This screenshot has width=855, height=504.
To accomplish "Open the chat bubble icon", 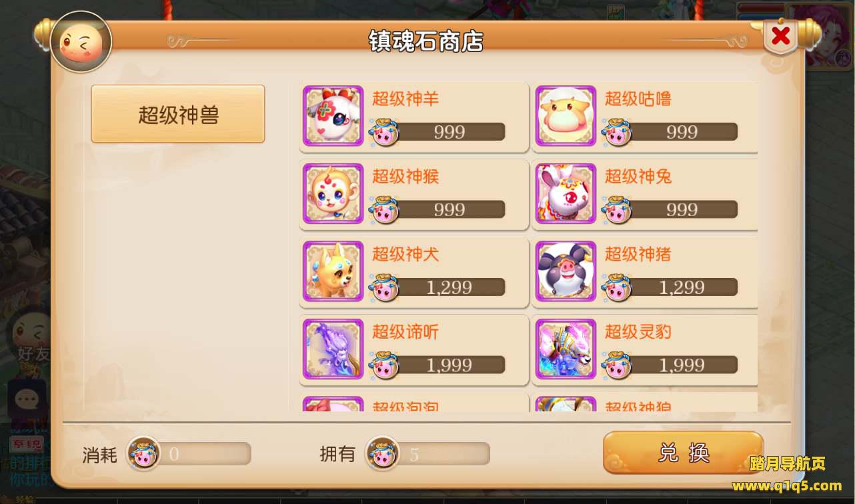I will pos(27,399).
